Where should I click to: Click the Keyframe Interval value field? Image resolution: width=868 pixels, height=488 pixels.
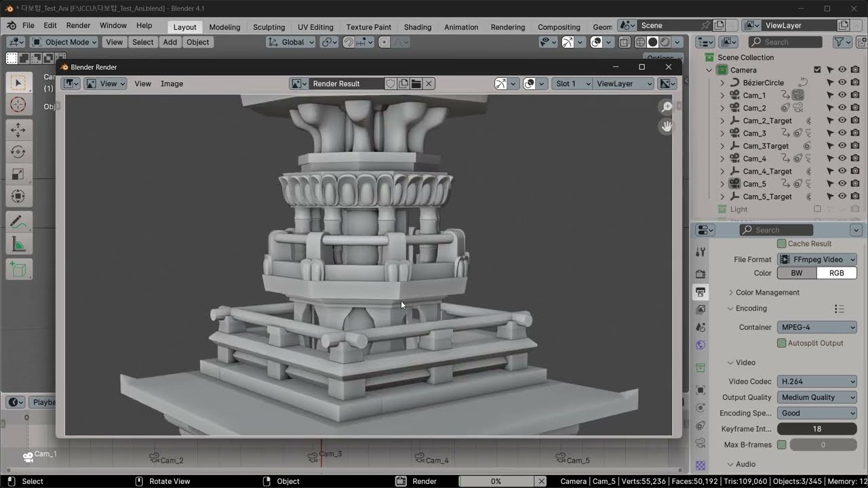816,429
